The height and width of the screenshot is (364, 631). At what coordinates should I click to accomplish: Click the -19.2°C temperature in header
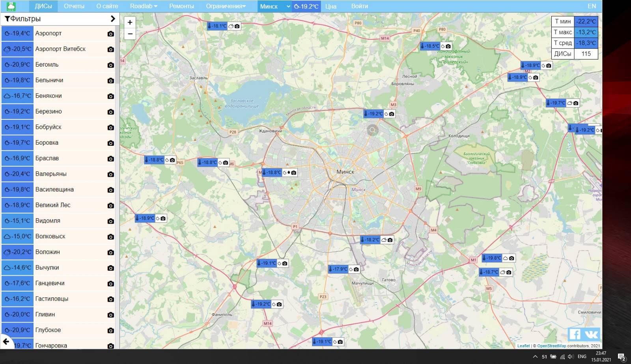point(306,6)
